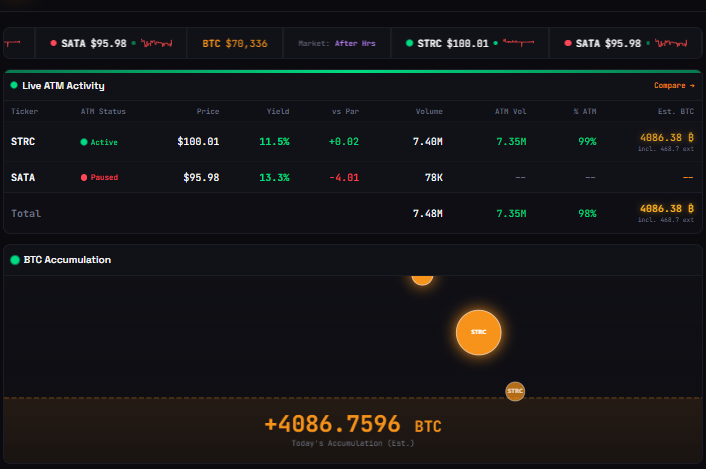Click the 98% total ATM value
The image size is (706, 469).
coord(587,213)
